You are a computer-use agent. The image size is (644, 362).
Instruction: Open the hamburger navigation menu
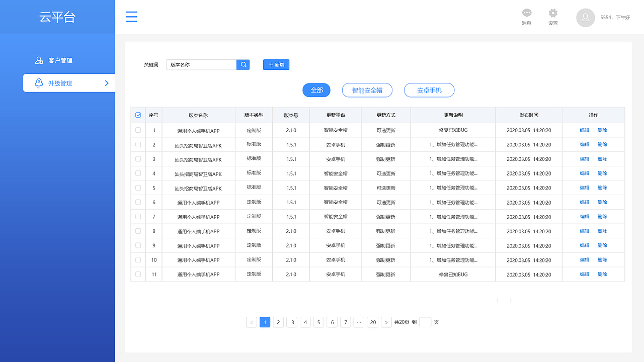131,17
